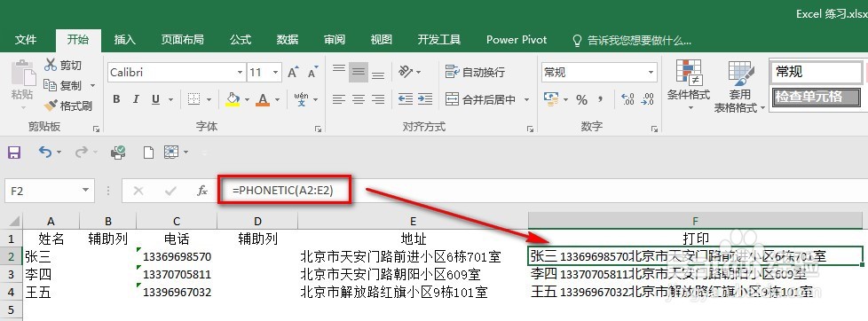868x321 pixels.
Task: Open the Font group dialog launcher
Action: [x=319, y=129]
